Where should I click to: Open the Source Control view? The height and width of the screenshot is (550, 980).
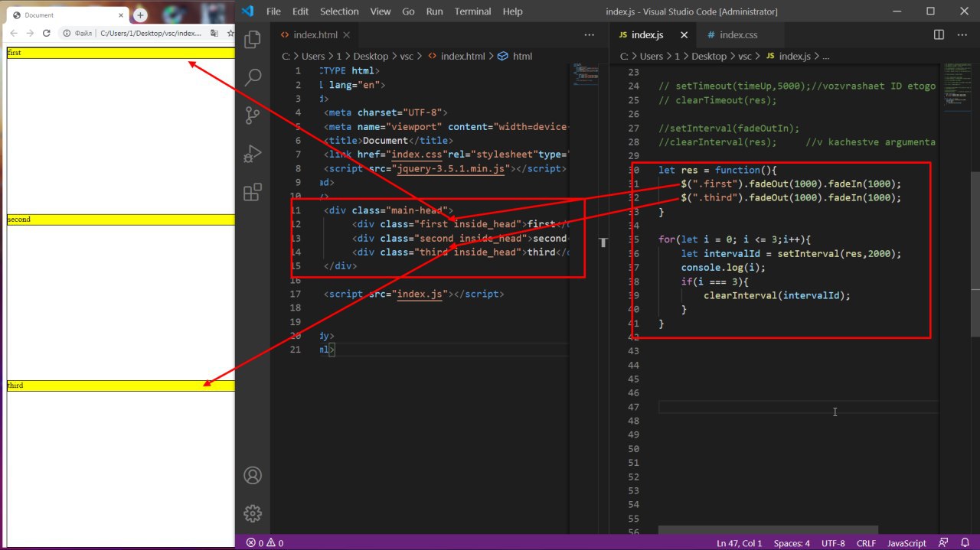[253, 116]
